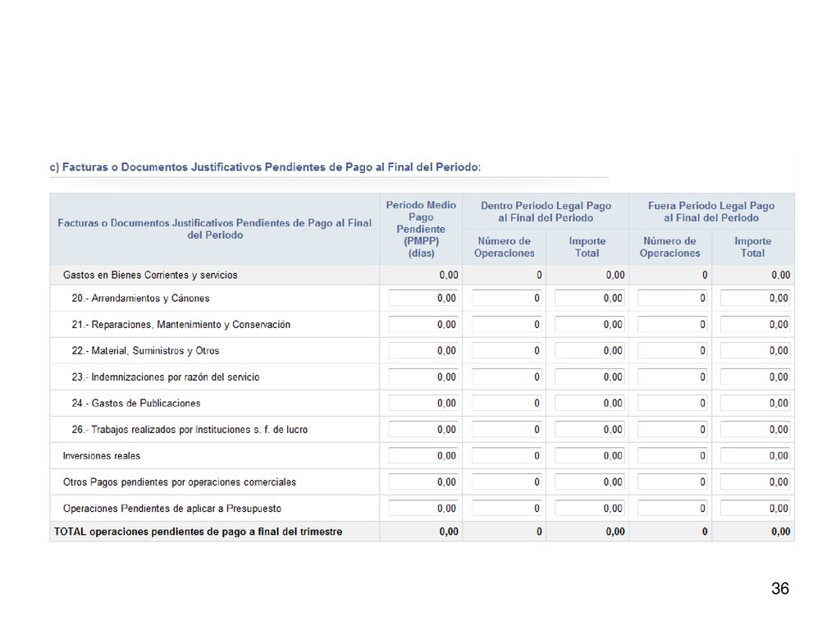Click Fuera Importe Total field for Material, Suministros row
The height and width of the screenshot is (630, 840).
(x=756, y=350)
